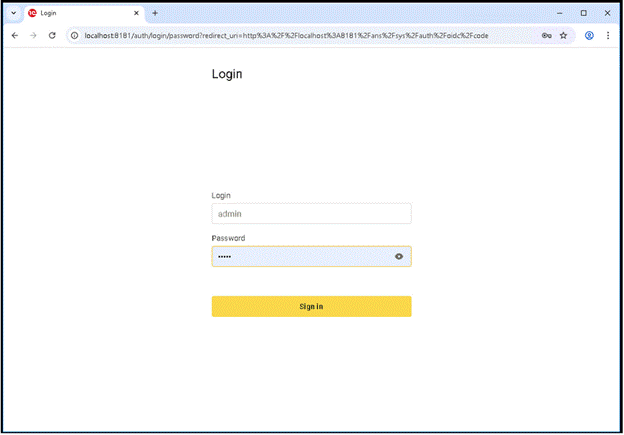Viewport: 624px width, 435px height.
Task: Open the saved passwords key icon
Action: [547, 35]
